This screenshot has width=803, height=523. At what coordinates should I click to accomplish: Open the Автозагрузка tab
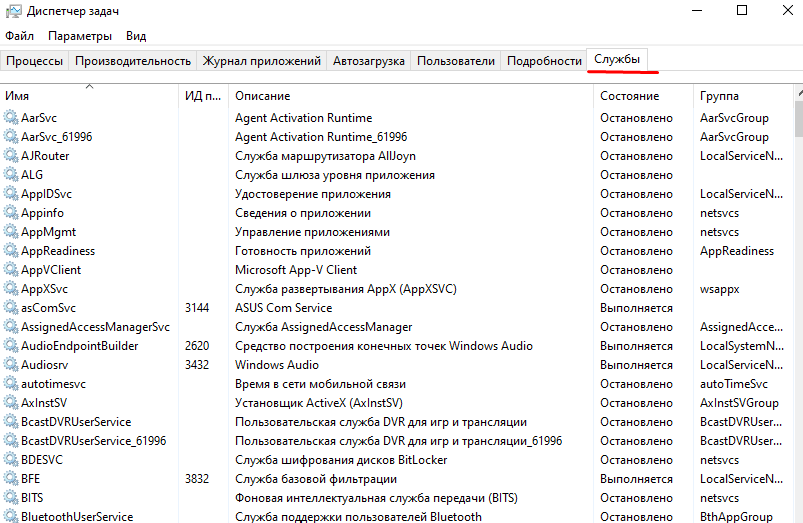click(x=369, y=61)
